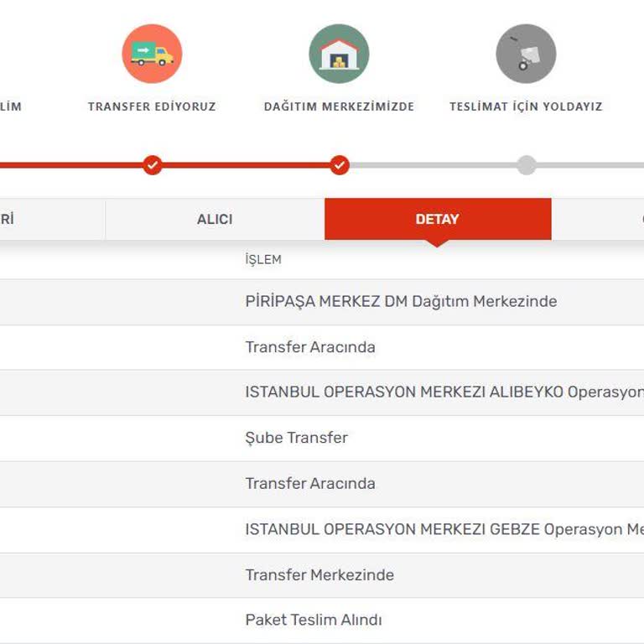The width and height of the screenshot is (644, 644).
Task: Click the warehouse distribution center icon
Action: 339,54
